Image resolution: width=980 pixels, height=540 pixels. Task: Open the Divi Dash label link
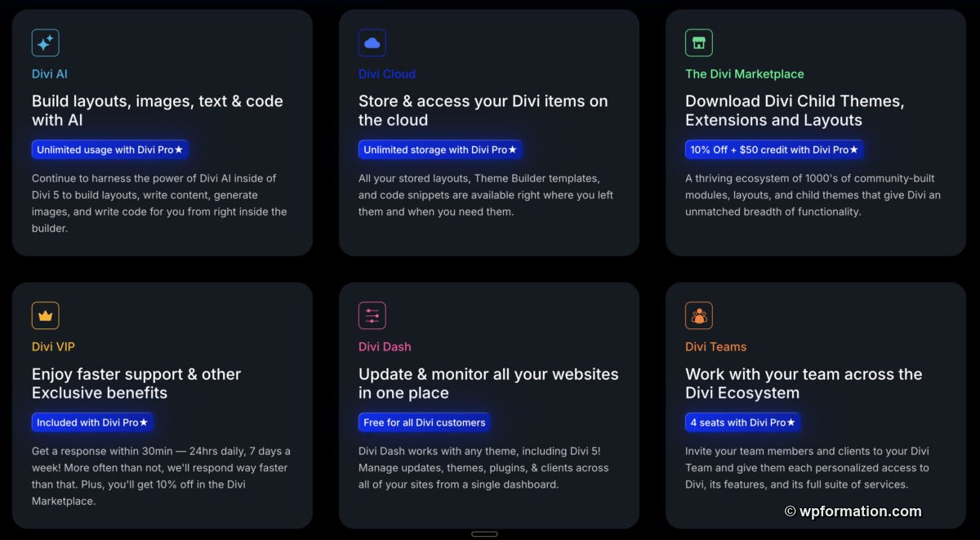385,346
